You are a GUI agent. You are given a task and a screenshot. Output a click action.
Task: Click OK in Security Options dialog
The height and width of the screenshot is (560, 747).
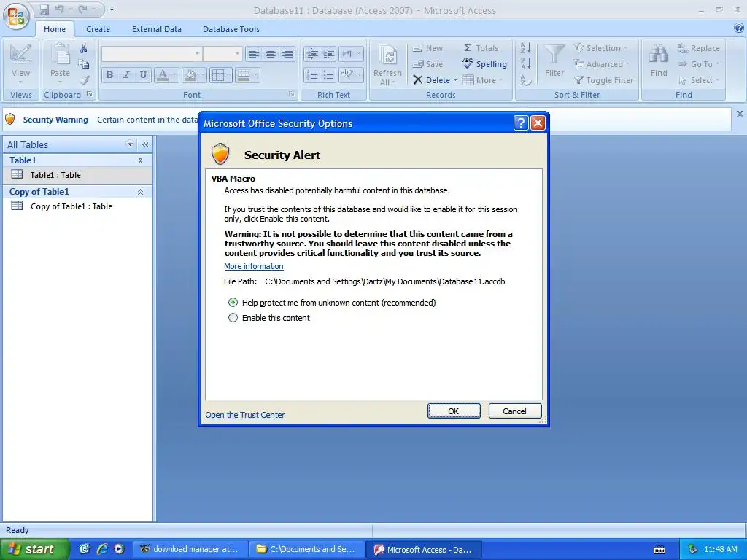point(454,411)
